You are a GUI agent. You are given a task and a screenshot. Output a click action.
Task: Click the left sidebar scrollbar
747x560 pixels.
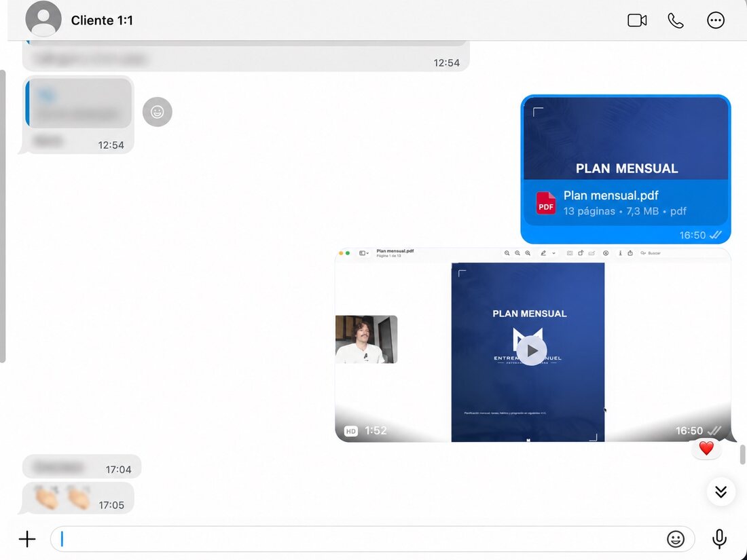pyautogui.click(x=3, y=216)
